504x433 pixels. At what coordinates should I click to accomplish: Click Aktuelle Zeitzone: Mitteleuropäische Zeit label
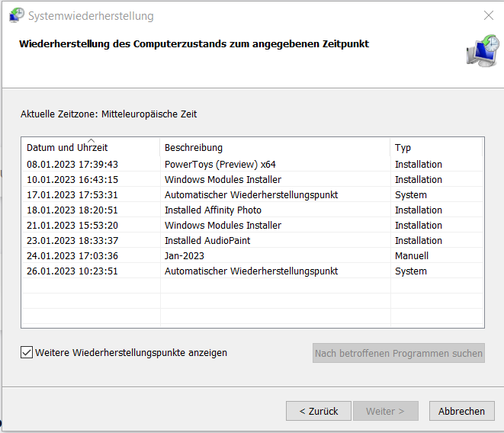pyautogui.click(x=108, y=114)
